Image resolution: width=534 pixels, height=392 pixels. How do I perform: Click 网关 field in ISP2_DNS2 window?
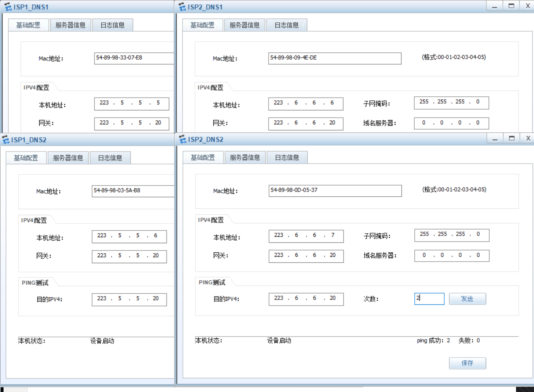click(306, 256)
